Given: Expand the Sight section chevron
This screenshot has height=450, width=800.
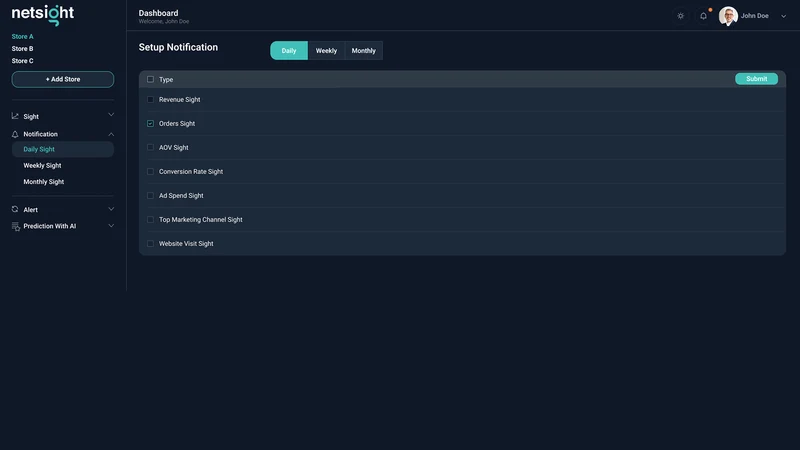Looking at the screenshot, I should click(x=111, y=115).
